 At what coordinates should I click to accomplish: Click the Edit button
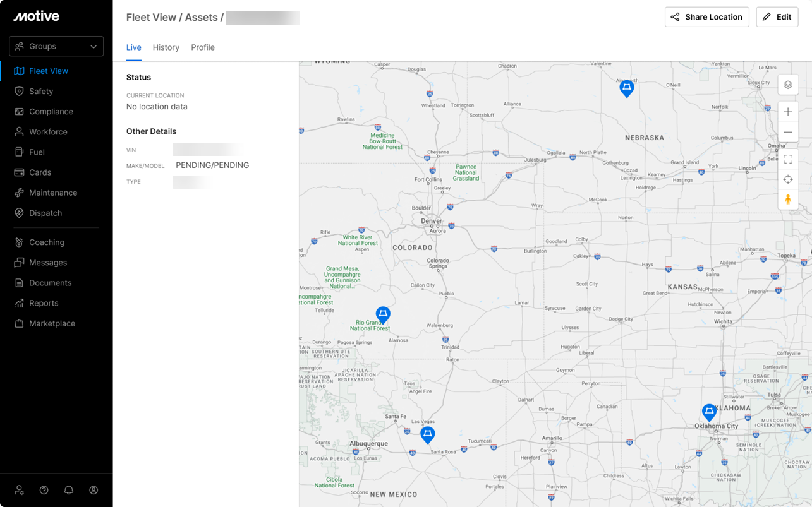pos(777,17)
